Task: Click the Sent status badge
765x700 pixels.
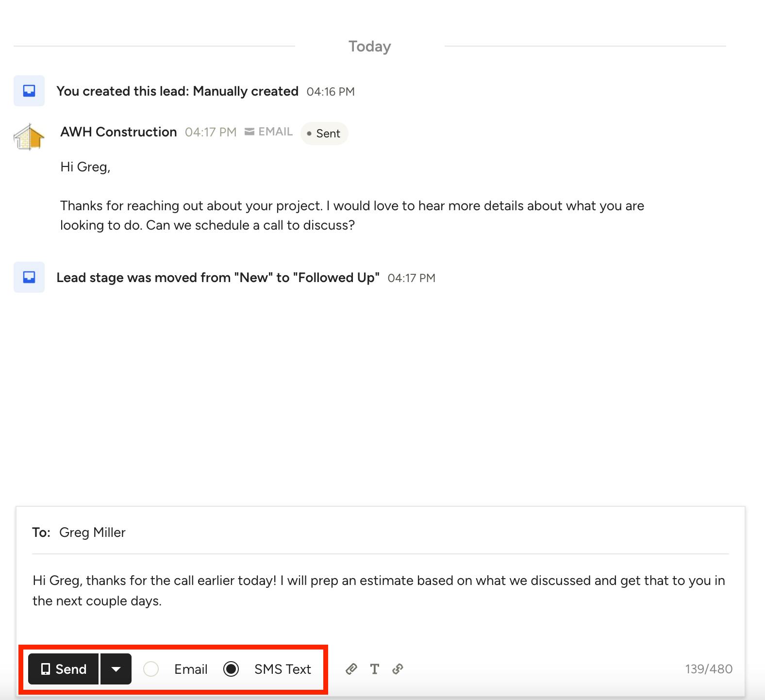Action: pyautogui.click(x=324, y=133)
